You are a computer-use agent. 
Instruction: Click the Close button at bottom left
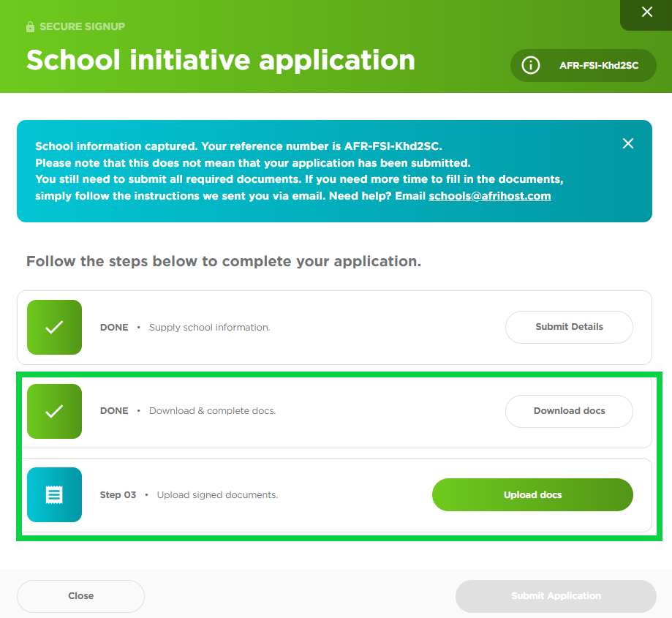point(80,596)
